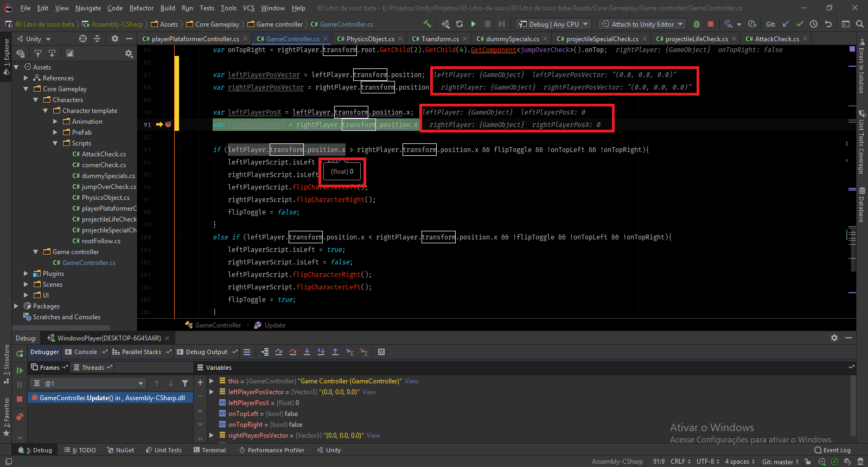The height and width of the screenshot is (467, 868).
Task: Click the Build hammer icon in toolbar
Action: [427, 24]
